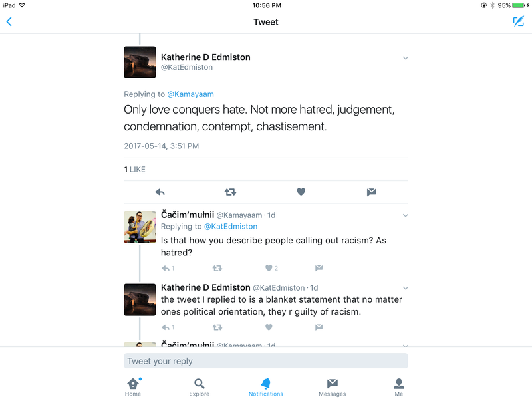Like Čačim'mułnii's reply about calling out racism
Viewport: 532px width, 399px height.
[269, 268]
